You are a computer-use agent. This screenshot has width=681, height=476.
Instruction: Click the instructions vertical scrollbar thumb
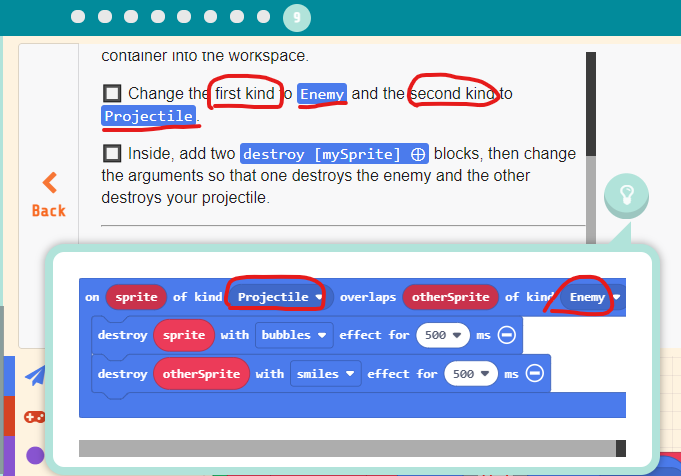(591, 104)
